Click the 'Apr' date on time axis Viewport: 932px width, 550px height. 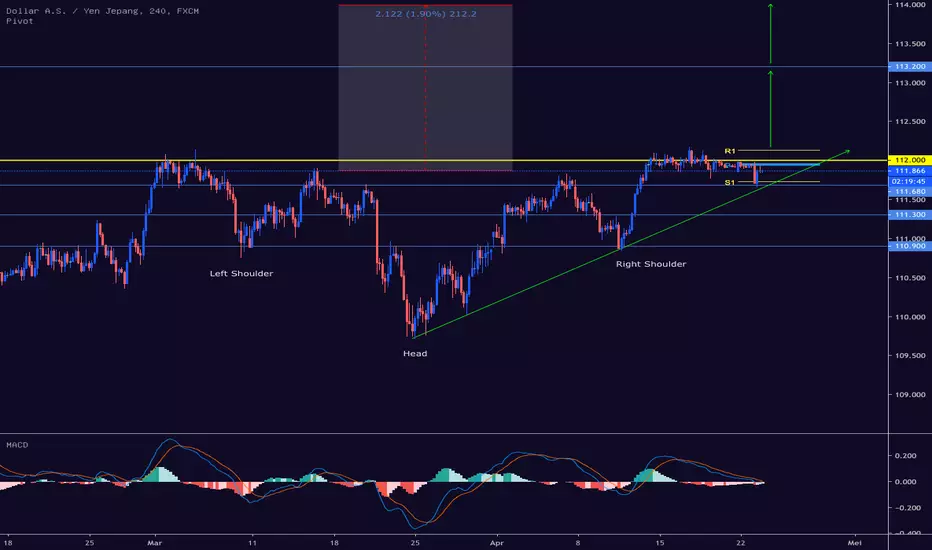(x=497, y=543)
